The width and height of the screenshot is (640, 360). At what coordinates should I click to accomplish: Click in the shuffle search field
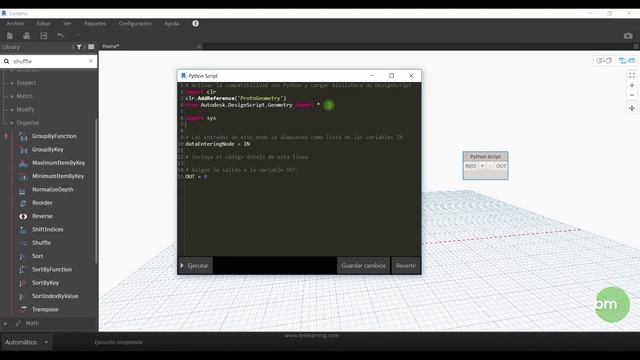(x=49, y=61)
